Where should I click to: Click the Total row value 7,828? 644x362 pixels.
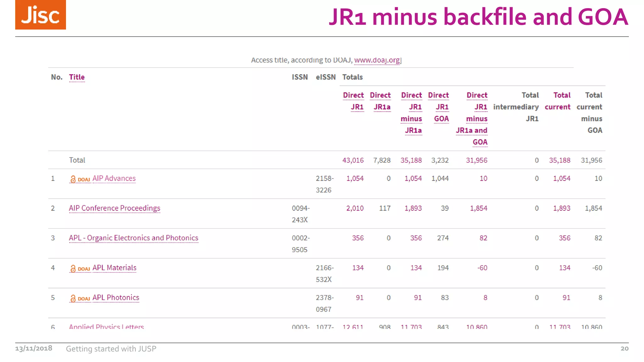[382, 160]
